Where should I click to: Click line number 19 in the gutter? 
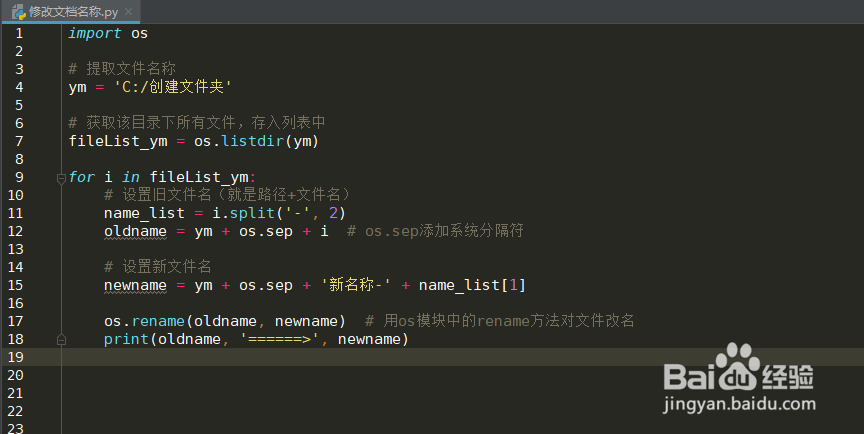[x=19, y=357]
